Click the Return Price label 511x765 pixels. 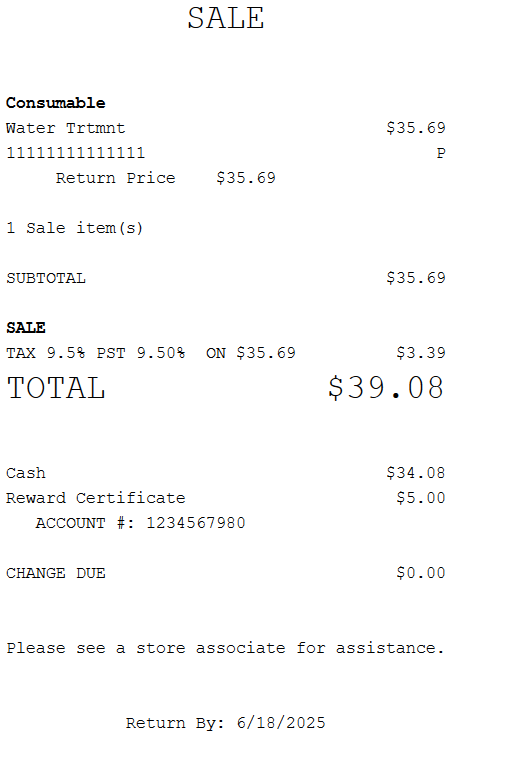pyautogui.click(x=115, y=178)
